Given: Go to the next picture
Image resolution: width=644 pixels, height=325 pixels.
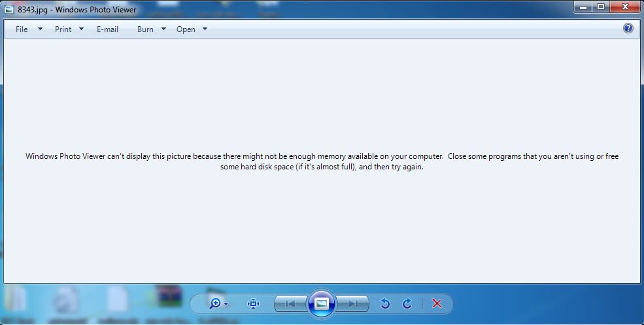Looking at the screenshot, I should pyautogui.click(x=352, y=304).
